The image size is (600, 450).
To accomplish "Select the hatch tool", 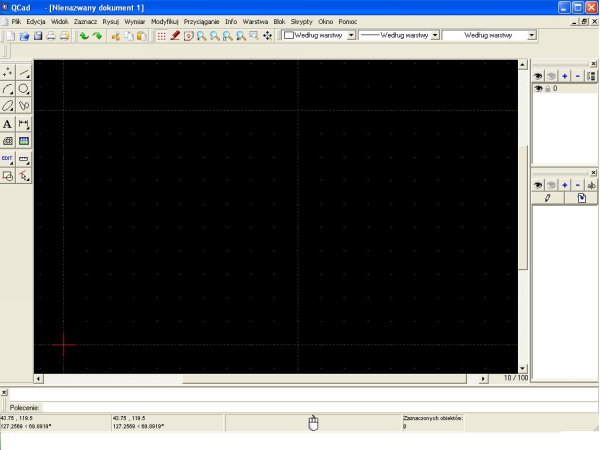I will (x=8, y=141).
